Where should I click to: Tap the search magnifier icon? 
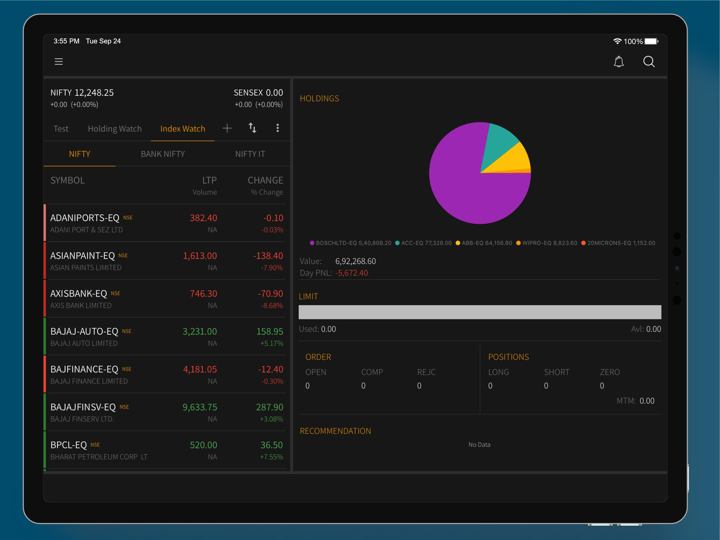pos(649,62)
